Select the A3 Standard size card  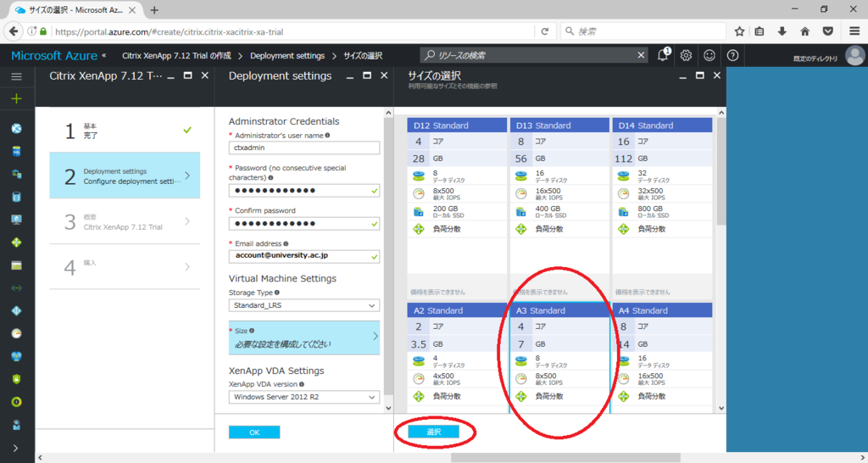coord(559,358)
